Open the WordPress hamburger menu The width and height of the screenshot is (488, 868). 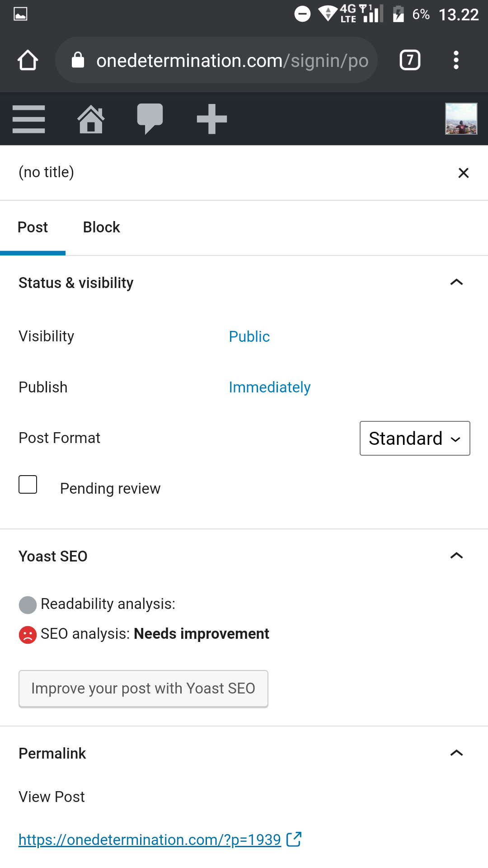pos(29,119)
